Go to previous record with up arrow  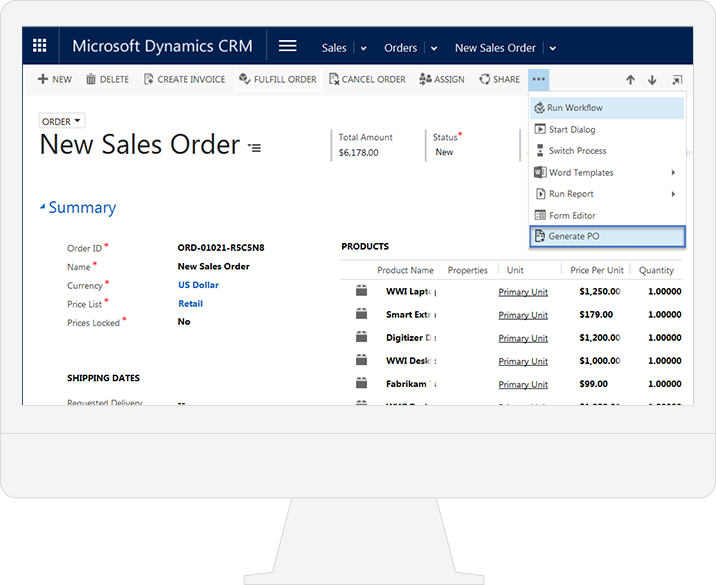tap(631, 80)
